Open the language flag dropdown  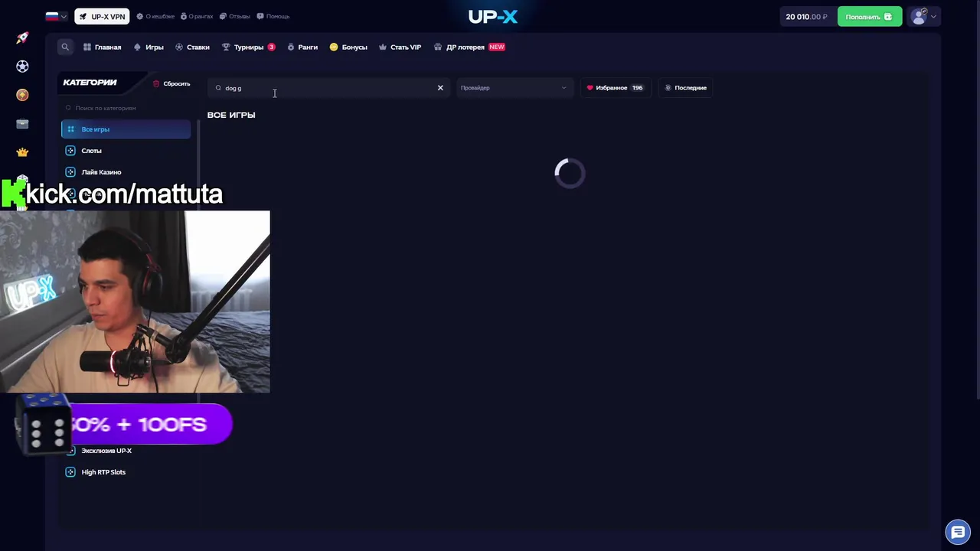tap(56, 16)
